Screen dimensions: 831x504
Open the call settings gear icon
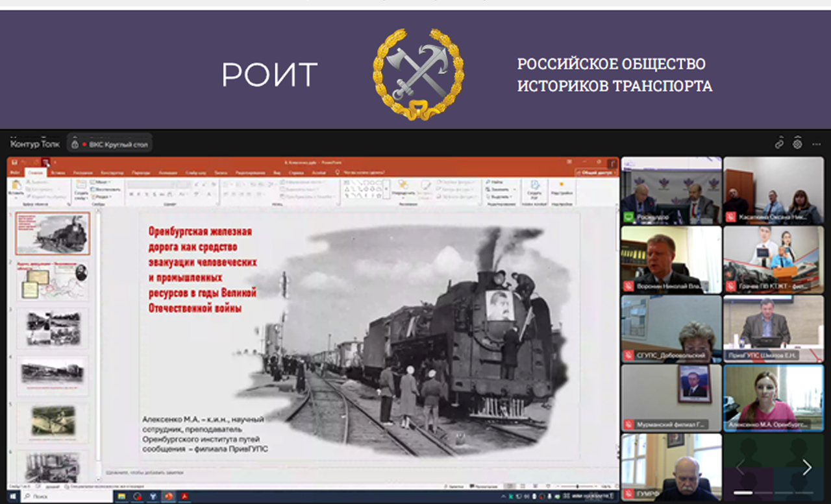(798, 143)
